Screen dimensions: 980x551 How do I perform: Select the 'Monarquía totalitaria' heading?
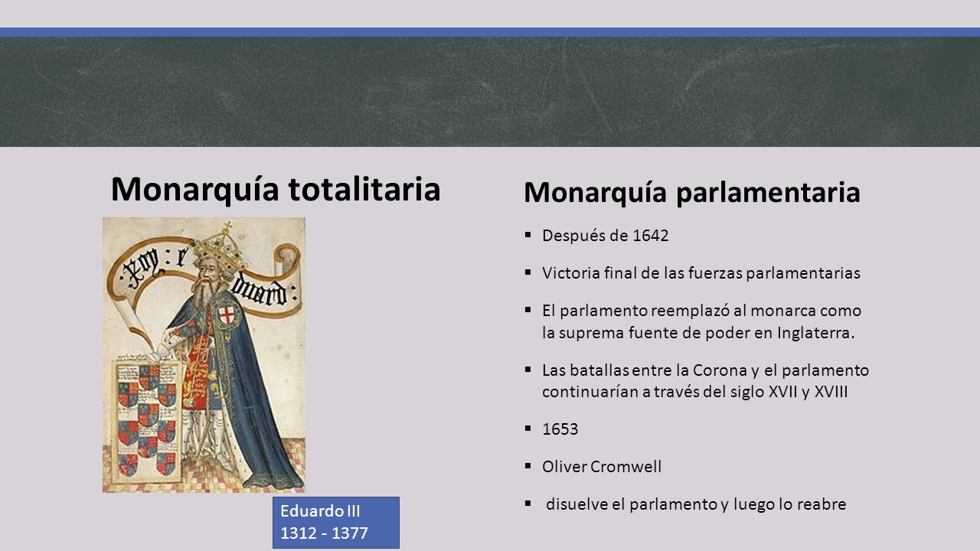click(276, 189)
